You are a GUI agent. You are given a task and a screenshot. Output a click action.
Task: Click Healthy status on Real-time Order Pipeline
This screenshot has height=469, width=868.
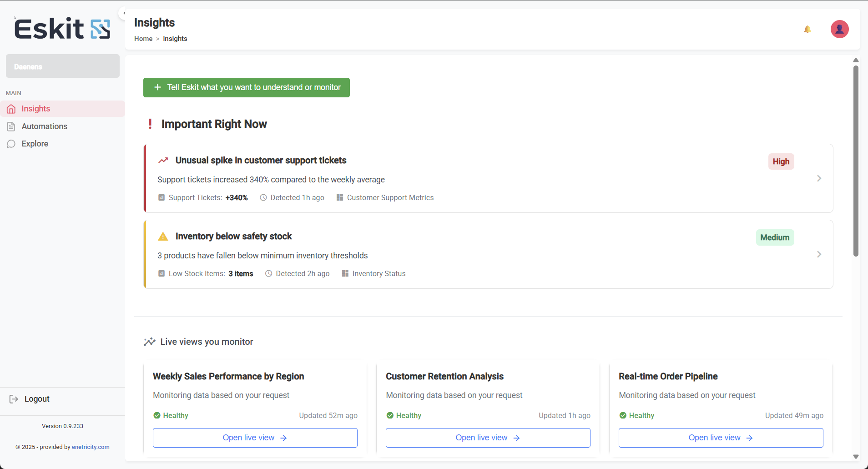[637, 415]
